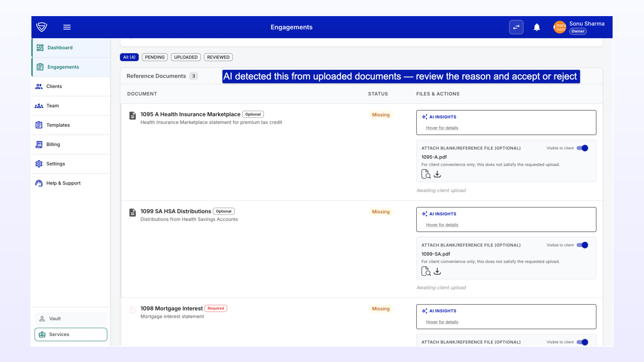Viewport: 644px width, 362px height.
Task: Click the Sonu Sharma profile avatar
Action: [559, 27]
